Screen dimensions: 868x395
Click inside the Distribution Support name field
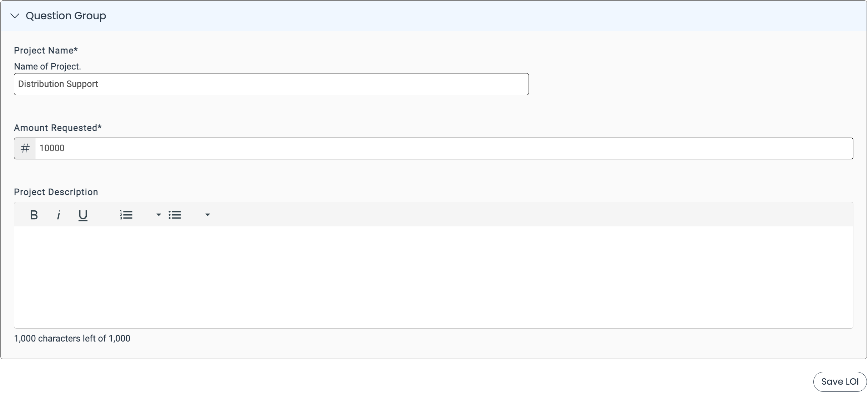(x=271, y=84)
